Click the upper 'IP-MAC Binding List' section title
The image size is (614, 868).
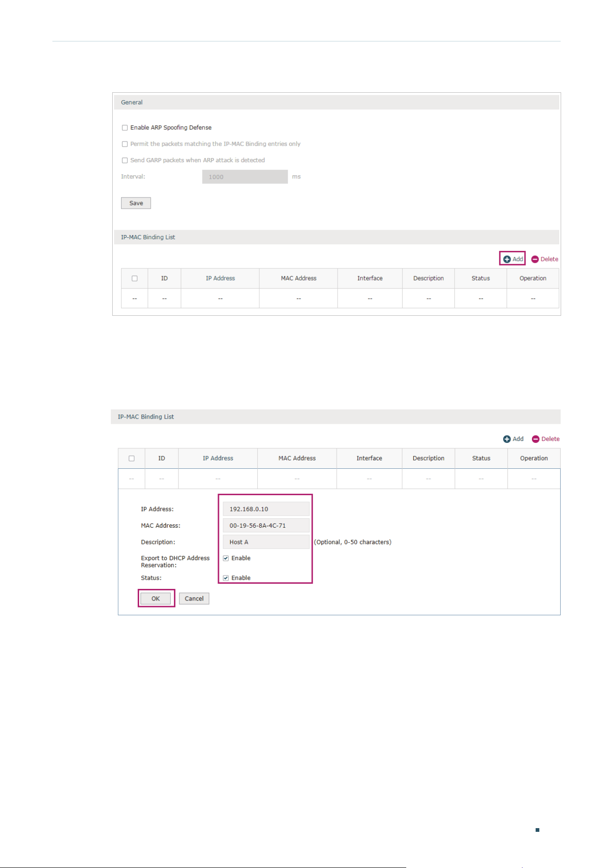148,237
